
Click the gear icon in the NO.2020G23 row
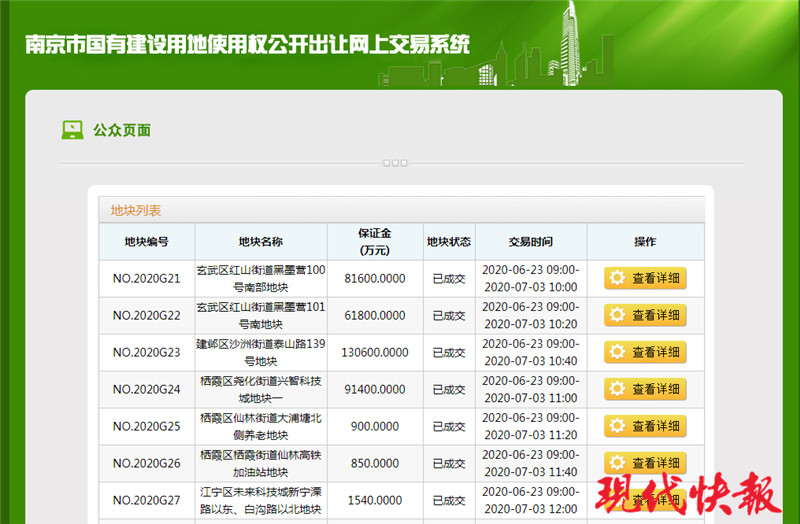click(617, 352)
